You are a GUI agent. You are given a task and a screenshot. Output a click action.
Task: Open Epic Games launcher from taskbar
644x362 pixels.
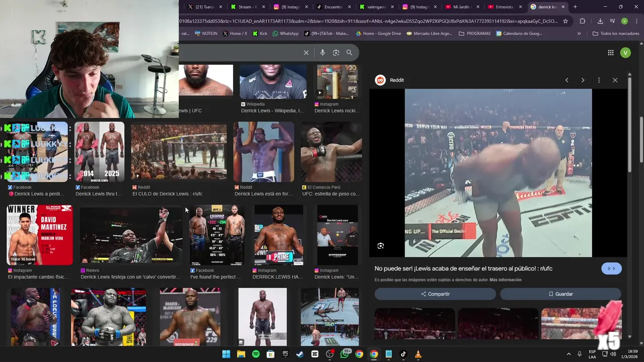(x=285, y=354)
